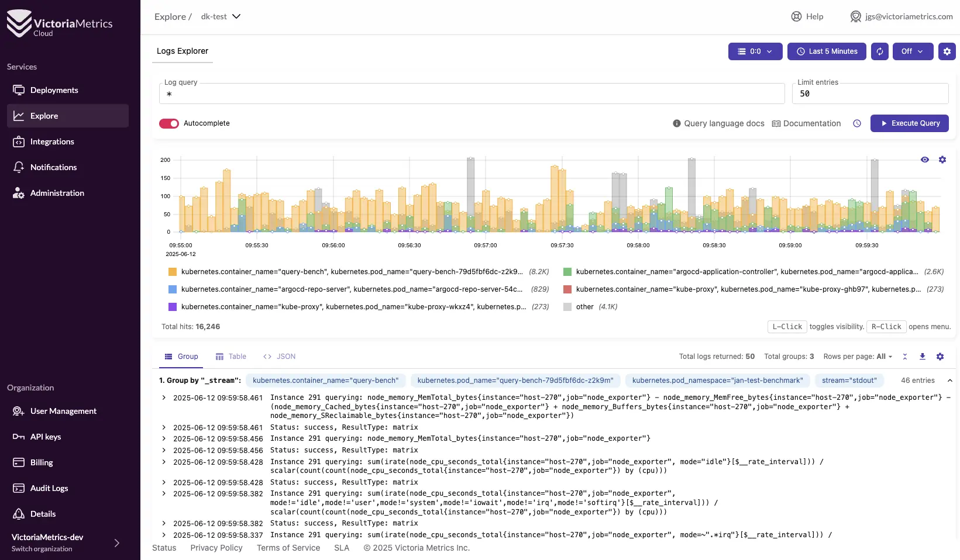Click the kubernetes.pod_name query-bench chip

[515, 381]
